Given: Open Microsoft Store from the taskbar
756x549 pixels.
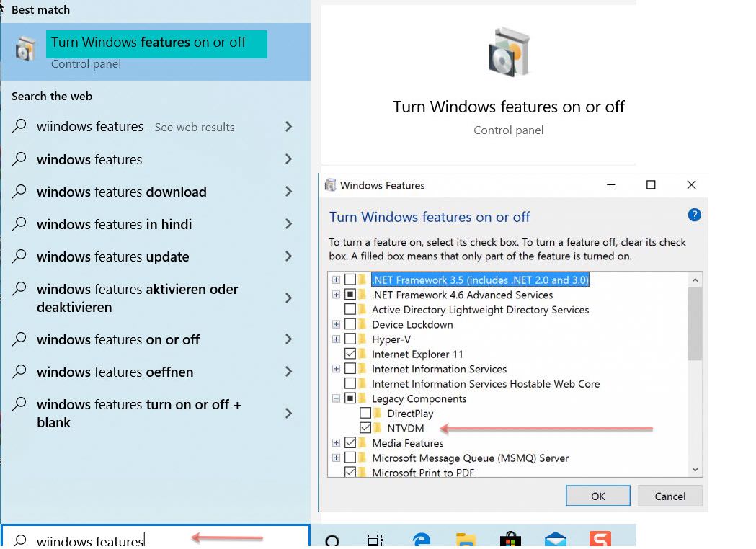Looking at the screenshot, I should (x=510, y=539).
